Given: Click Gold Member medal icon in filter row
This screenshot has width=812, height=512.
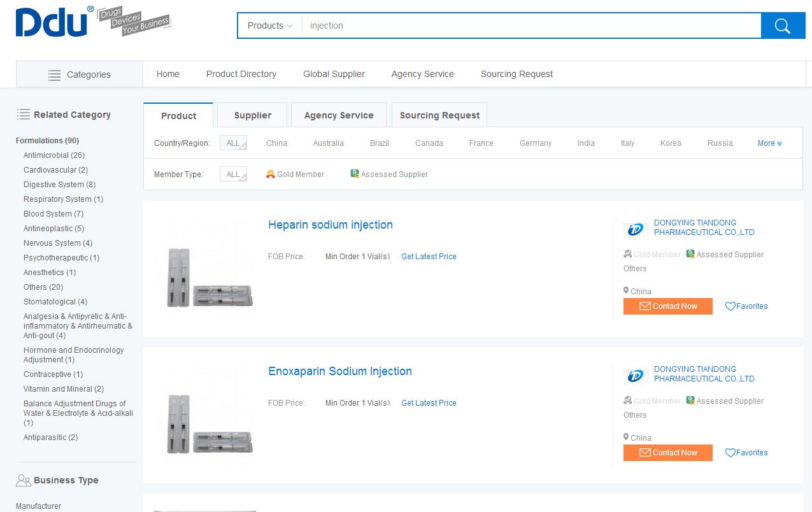Looking at the screenshot, I should click(271, 174).
